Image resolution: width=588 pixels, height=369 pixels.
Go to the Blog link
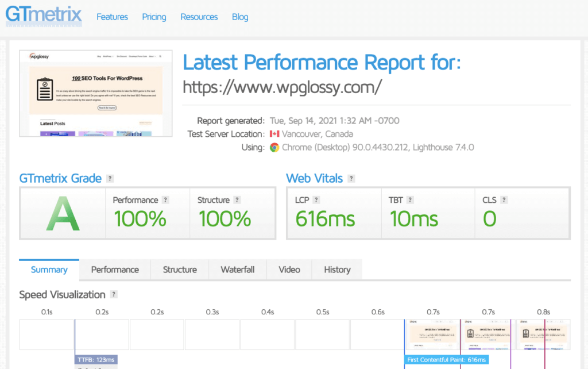[x=240, y=17]
